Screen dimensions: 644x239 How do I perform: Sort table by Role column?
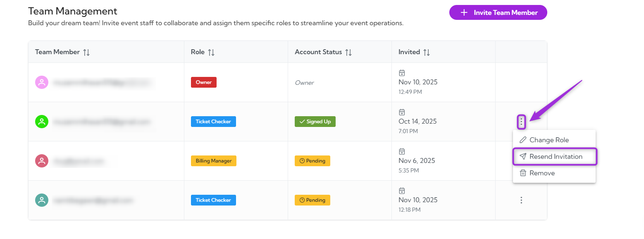(211, 52)
